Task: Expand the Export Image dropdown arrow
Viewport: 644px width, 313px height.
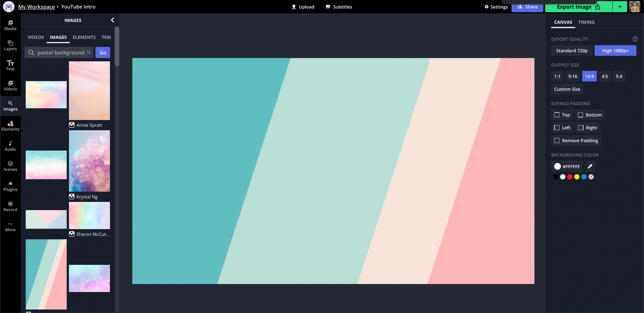Action: point(620,7)
